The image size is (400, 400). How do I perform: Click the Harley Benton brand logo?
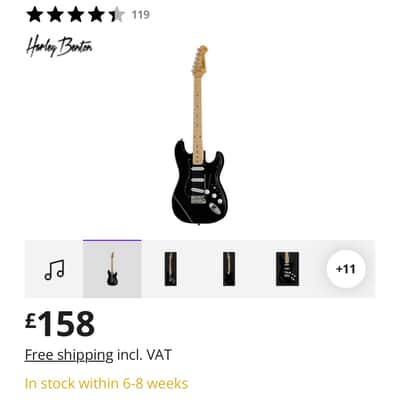pos(59,47)
